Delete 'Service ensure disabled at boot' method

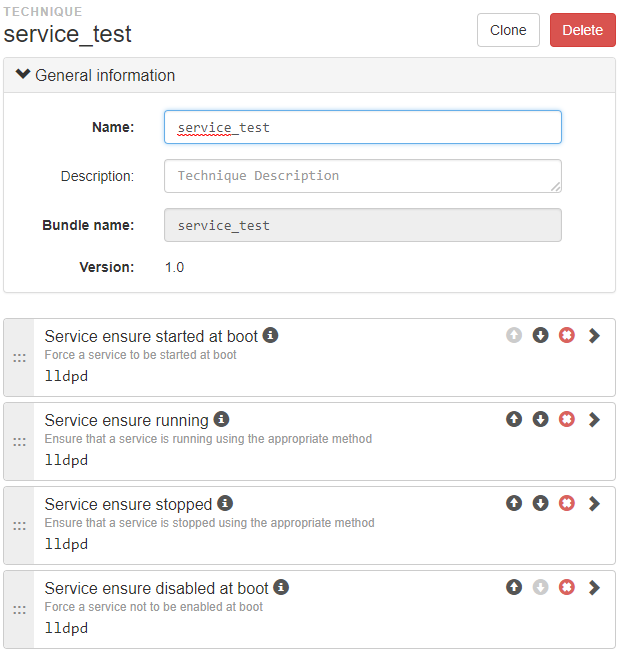coord(567,587)
